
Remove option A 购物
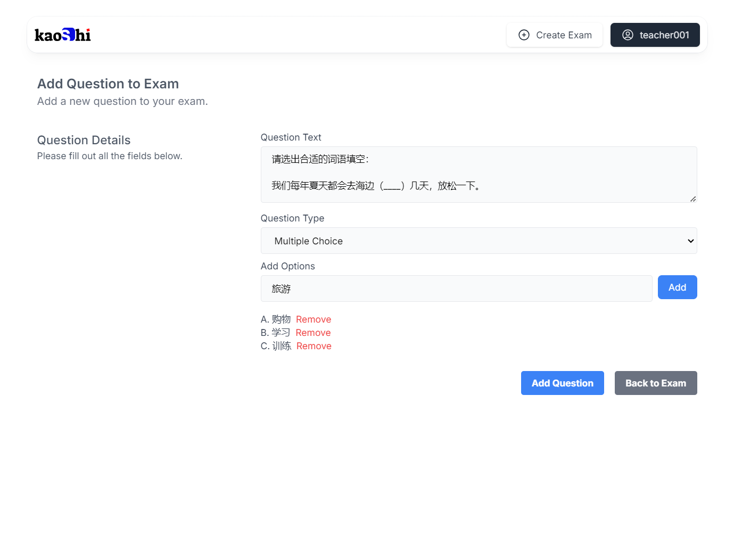pyautogui.click(x=314, y=319)
